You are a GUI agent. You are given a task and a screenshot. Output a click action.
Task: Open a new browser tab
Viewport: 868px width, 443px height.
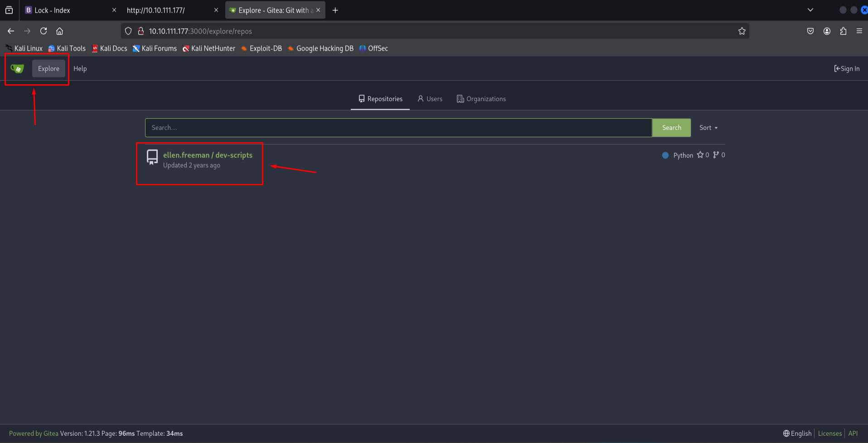[x=335, y=10]
